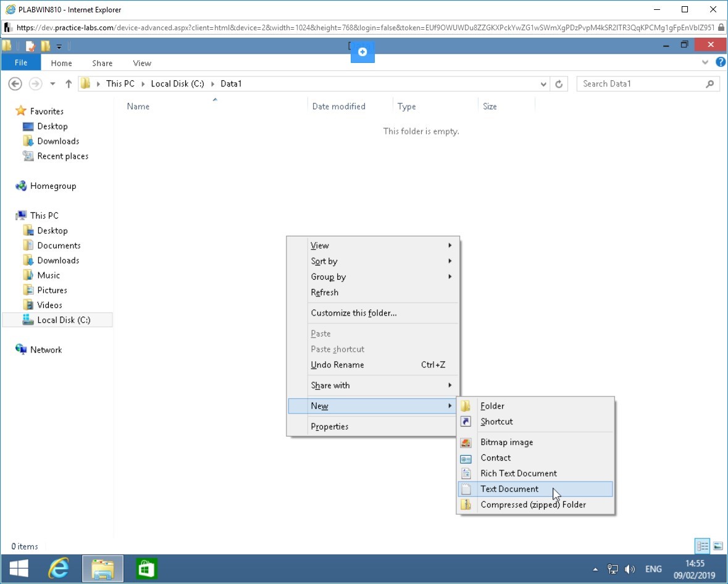Click the volume speaker tray icon
Viewport: 728px width, 584px height.
[630, 569]
